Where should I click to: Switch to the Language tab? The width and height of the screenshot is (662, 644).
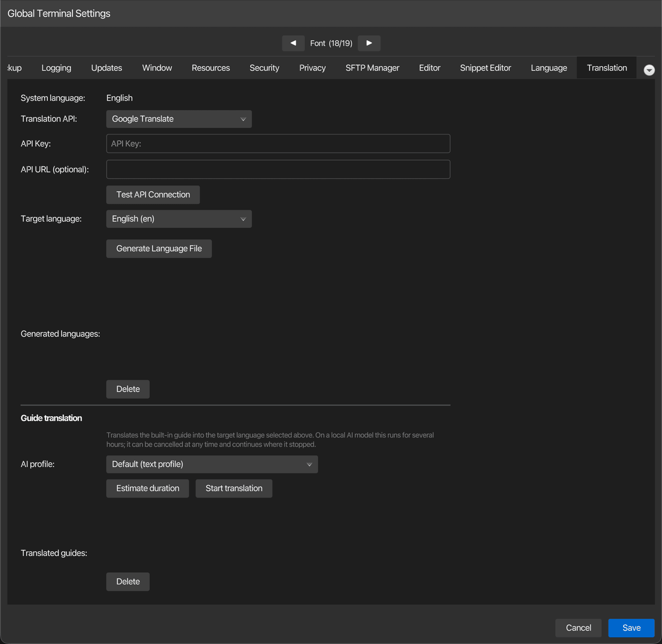549,68
